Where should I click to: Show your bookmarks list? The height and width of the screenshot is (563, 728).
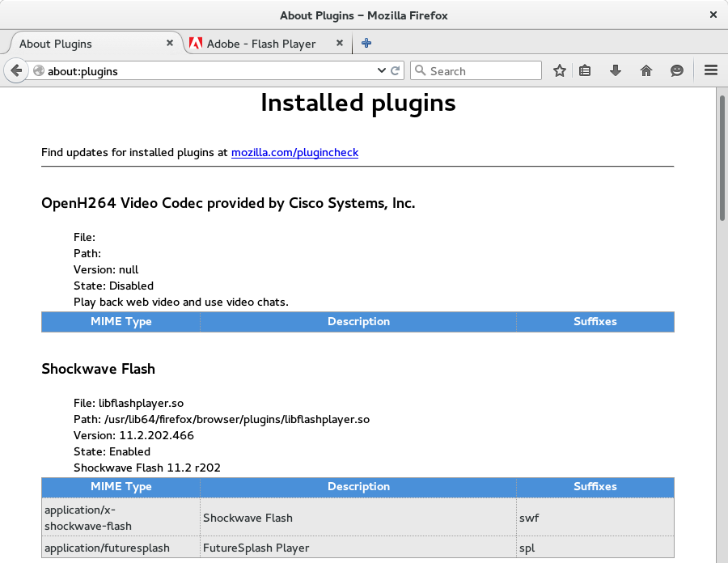[x=586, y=71]
